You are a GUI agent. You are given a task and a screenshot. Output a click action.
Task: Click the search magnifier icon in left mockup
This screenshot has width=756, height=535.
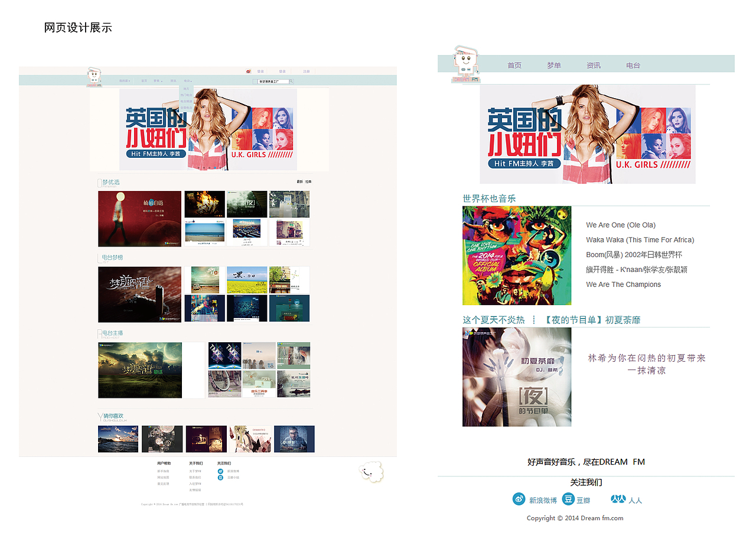tap(291, 81)
